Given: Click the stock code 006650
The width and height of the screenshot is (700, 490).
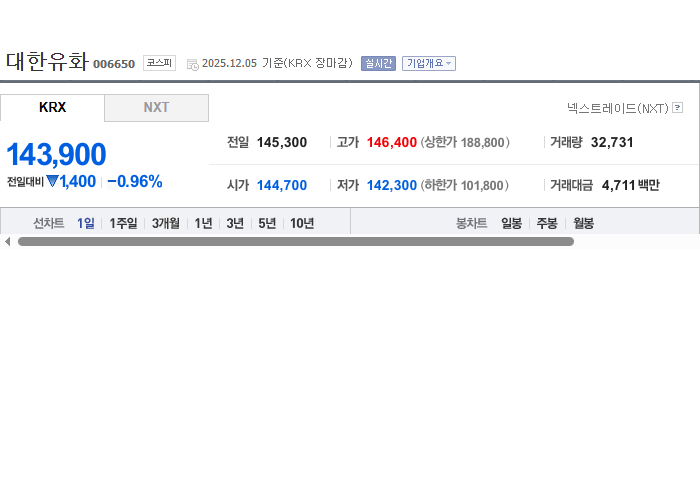Looking at the screenshot, I should [114, 64].
